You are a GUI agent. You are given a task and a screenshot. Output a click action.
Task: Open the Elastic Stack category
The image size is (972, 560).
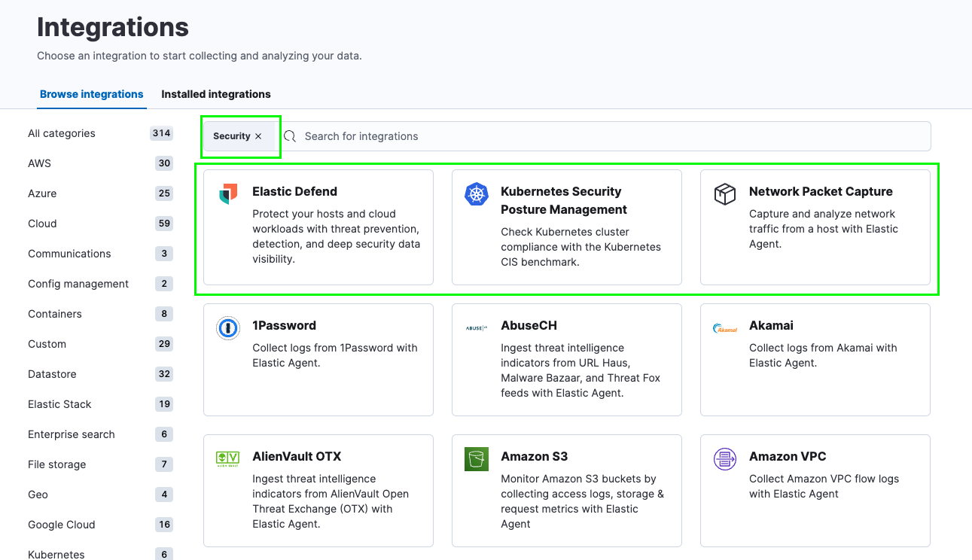59,404
